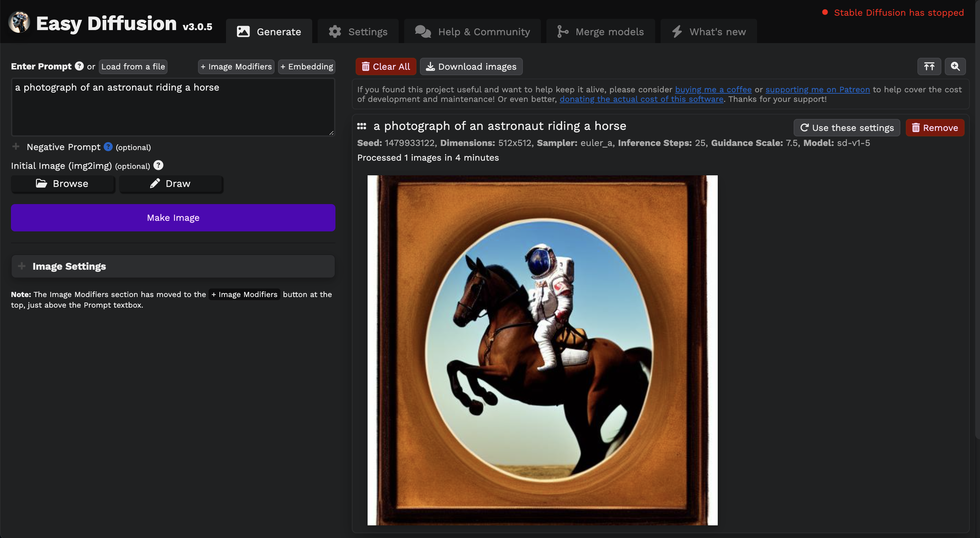The width and height of the screenshot is (980, 538).
Task: Open the What's new tab
Action: (x=708, y=31)
